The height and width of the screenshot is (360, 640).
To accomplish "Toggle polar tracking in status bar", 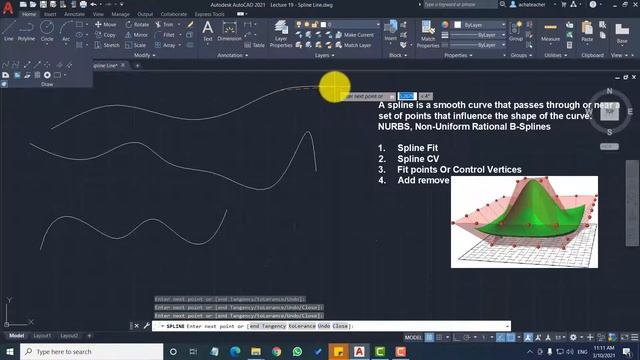I will (x=467, y=337).
